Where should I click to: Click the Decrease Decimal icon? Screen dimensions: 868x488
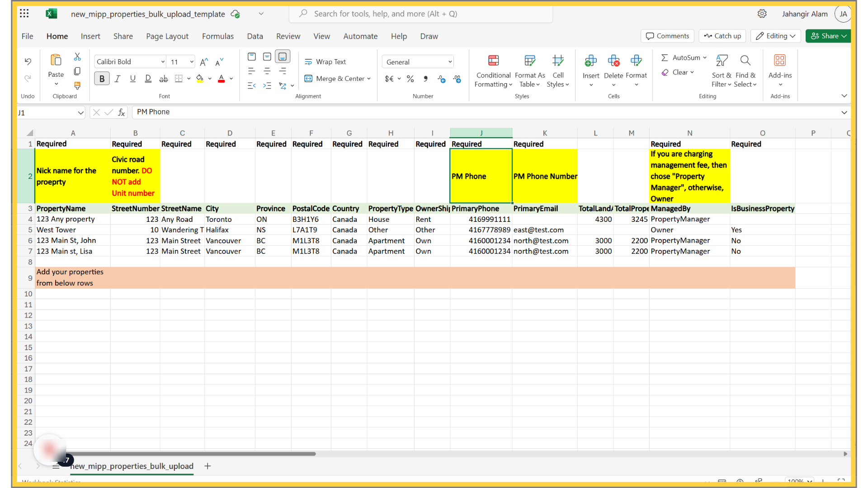point(457,79)
